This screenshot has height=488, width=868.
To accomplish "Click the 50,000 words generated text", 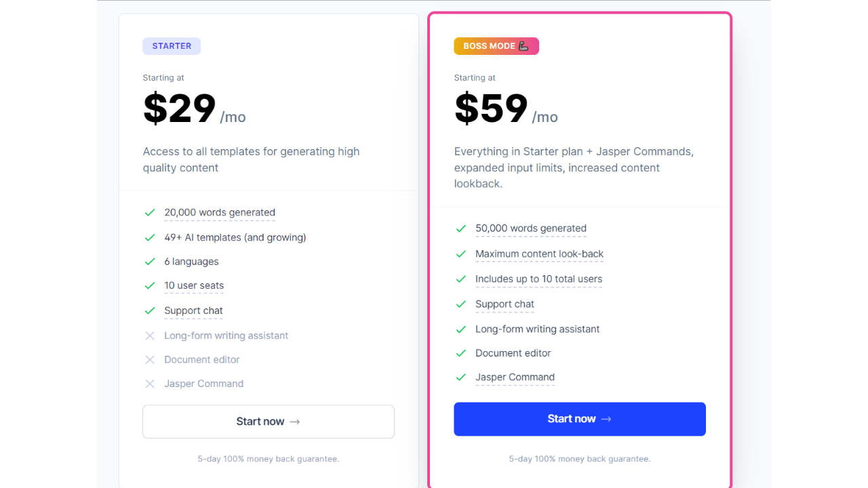I will pyautogui.click(x=531, y=228).
